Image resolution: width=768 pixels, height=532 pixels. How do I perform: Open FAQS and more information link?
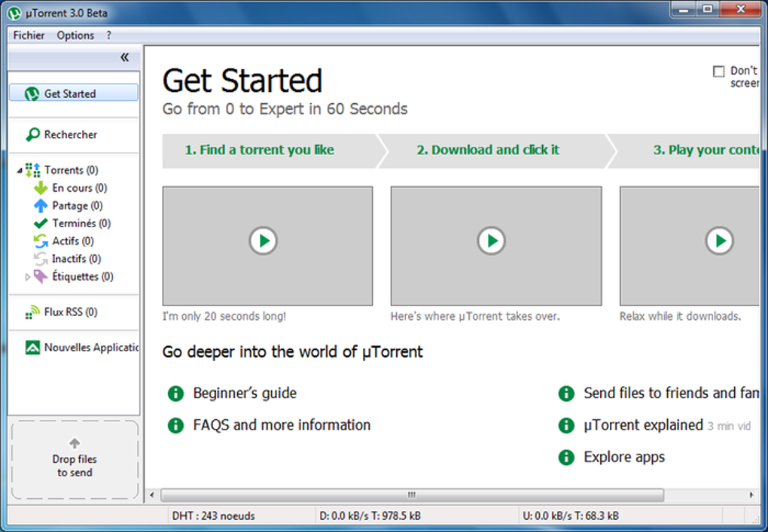coord(282,425)
